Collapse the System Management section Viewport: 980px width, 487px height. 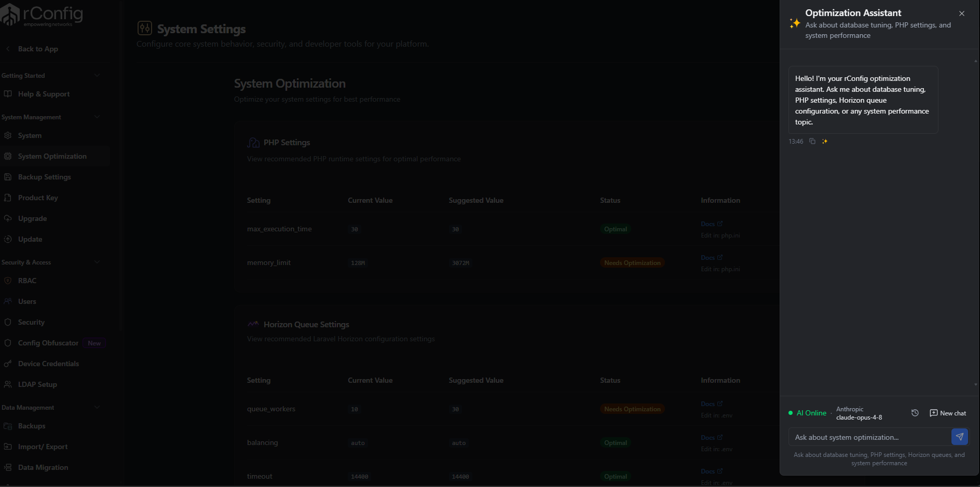(97, 117)
